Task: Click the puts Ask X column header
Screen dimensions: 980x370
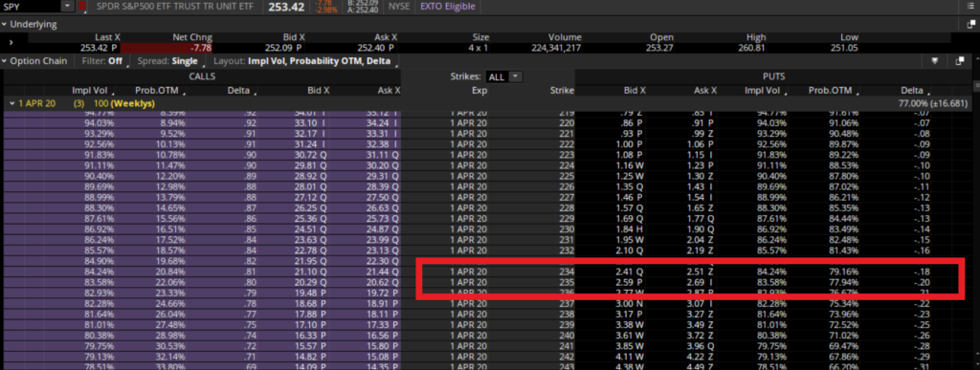Action: coord(704,91)
